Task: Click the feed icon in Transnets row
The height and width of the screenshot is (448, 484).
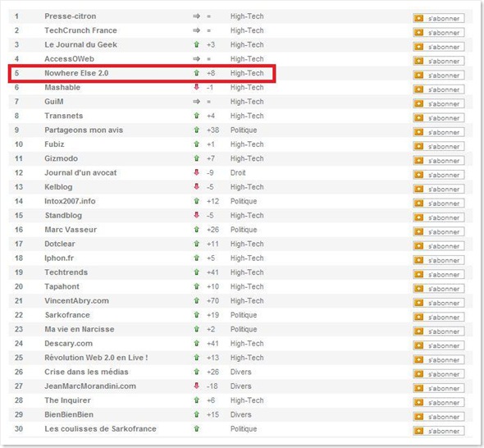Action: pyautogui.click(x=419, y=118)
